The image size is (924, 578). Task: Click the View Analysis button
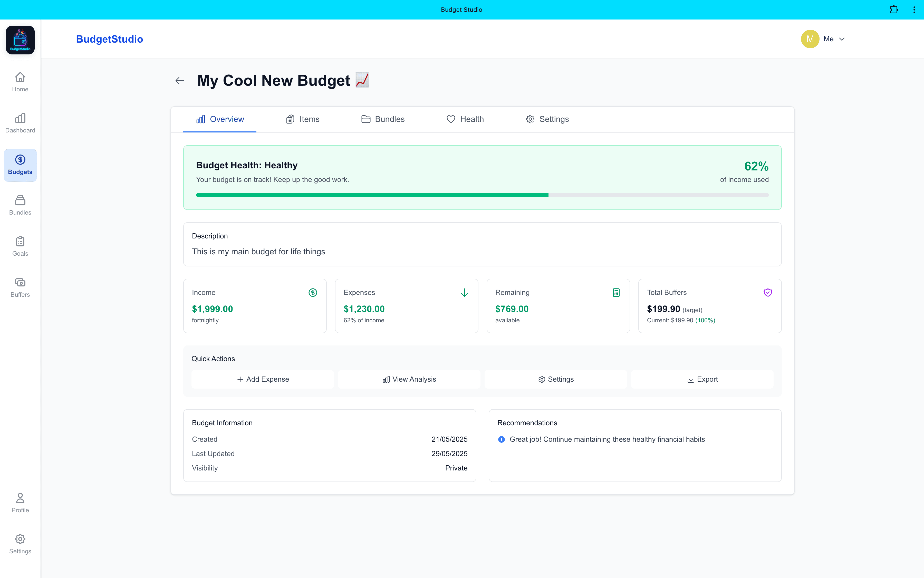(409, 379)
